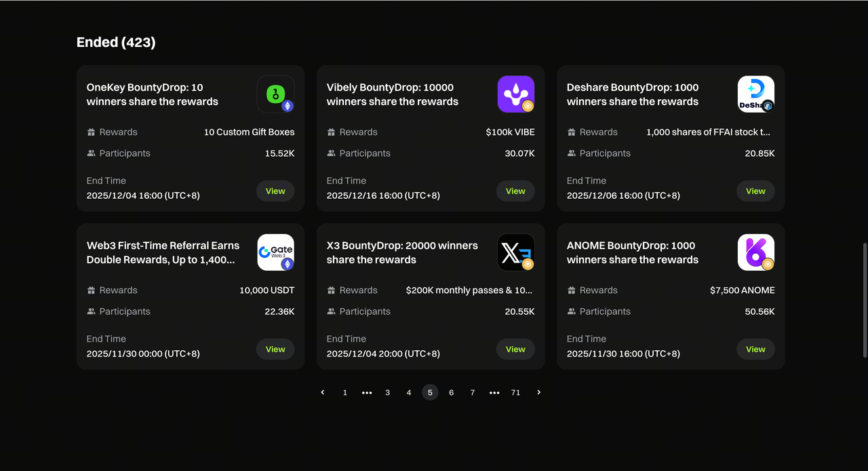
Task: Click the X3 black logo icon
Action: (515, 252)
